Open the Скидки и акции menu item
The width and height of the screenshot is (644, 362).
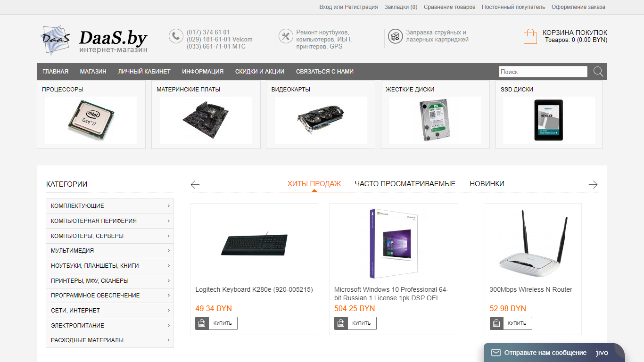(x=260, y=72)
